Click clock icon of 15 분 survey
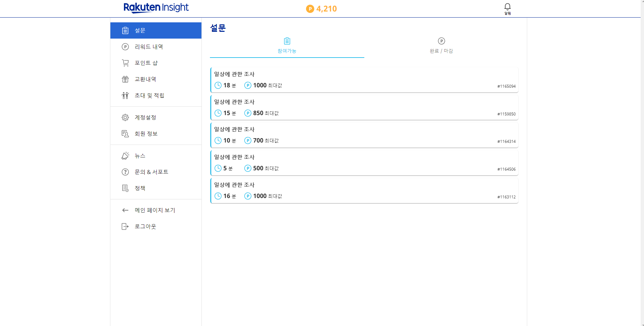 click(x=218, y=113)
